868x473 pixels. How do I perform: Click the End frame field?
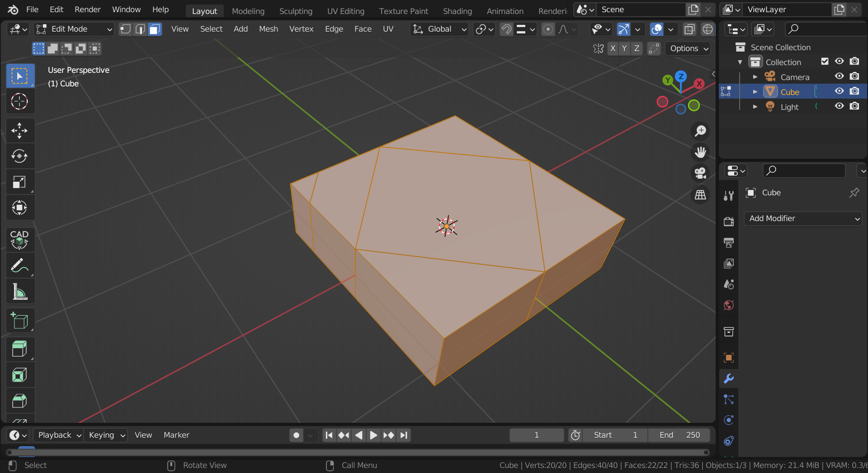point(679,435)
